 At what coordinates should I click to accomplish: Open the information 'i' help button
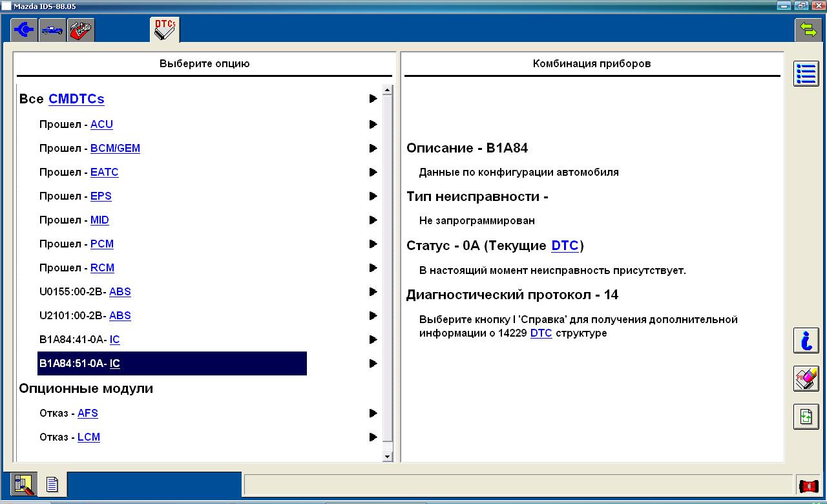click(806, 341)
